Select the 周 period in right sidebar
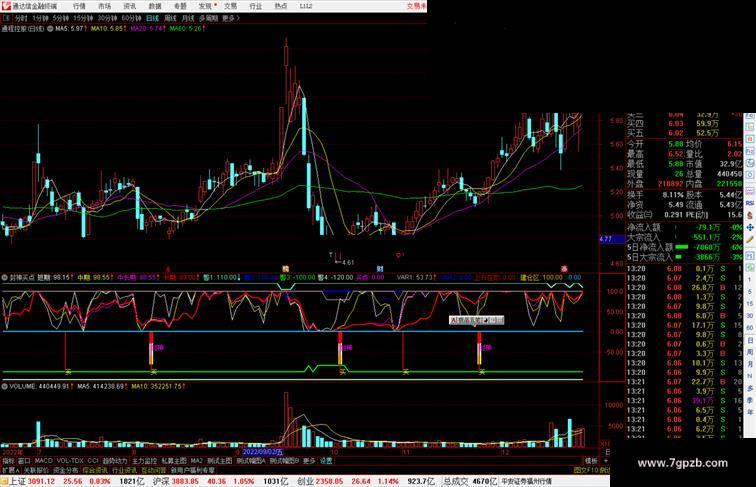This screenshot has height=487, width=756. click(750, 351)
